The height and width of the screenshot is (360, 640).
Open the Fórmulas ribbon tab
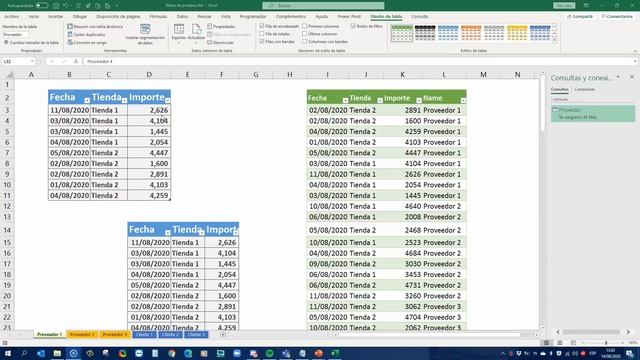coord(158,17)
